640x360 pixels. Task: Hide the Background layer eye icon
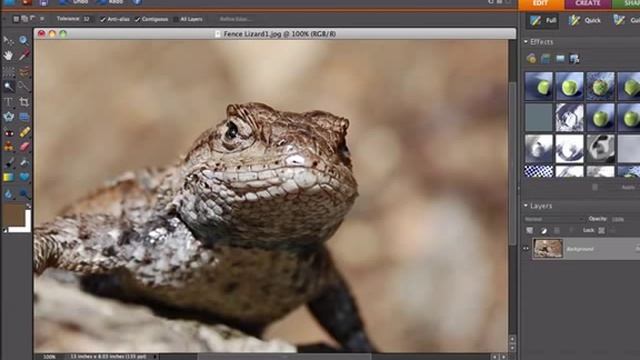click(x=526, y=248)
